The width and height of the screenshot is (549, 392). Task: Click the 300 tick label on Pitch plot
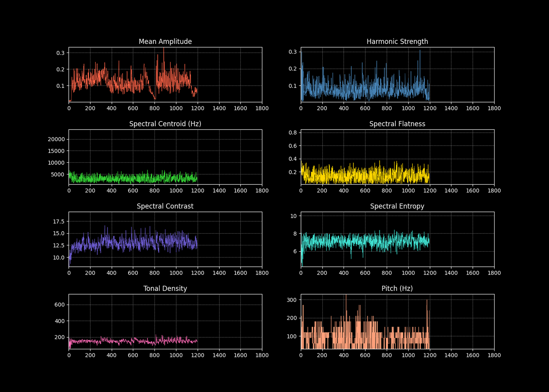coord(292,300)
